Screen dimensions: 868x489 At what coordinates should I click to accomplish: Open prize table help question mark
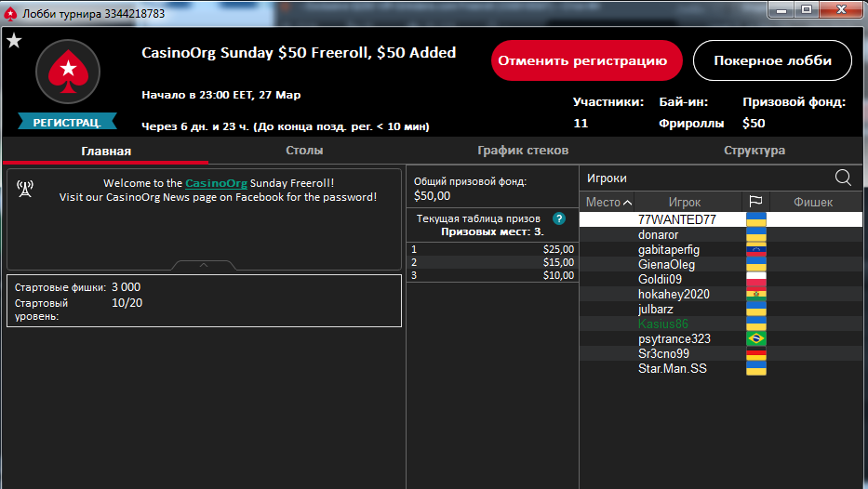(559, 218)
